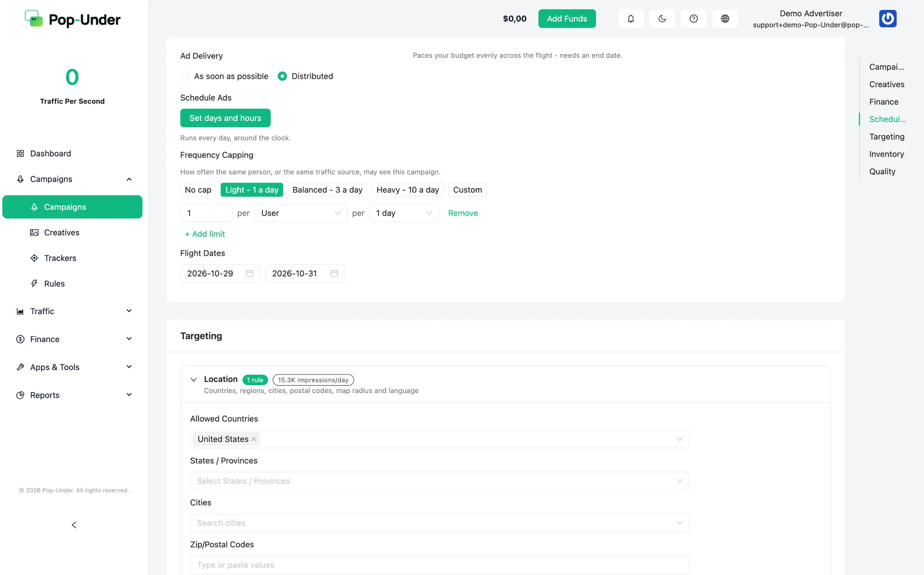Jump to Inventory section anchor
The height and width of the screenshot is (575, 924).
[x=886, y=154]
